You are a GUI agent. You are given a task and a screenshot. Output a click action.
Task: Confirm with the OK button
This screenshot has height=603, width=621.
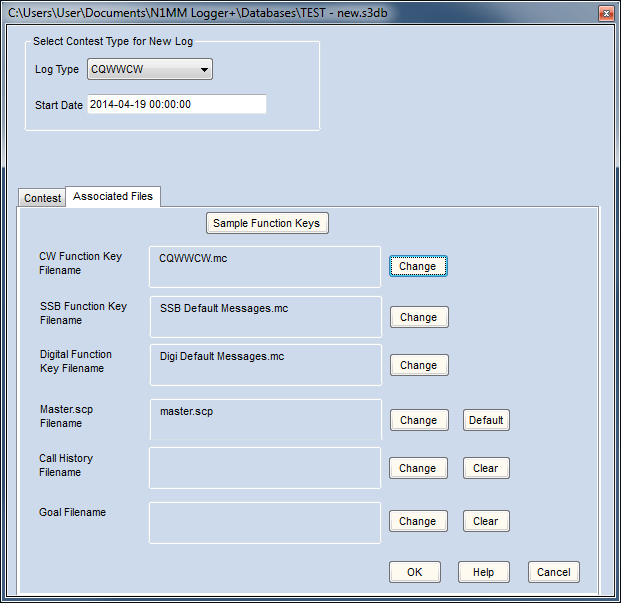tap(415, 572)
